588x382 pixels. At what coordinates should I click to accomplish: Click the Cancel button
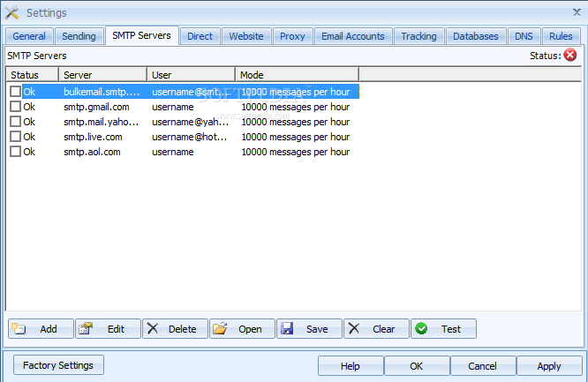pyautogui.click(x=482, y=366)
